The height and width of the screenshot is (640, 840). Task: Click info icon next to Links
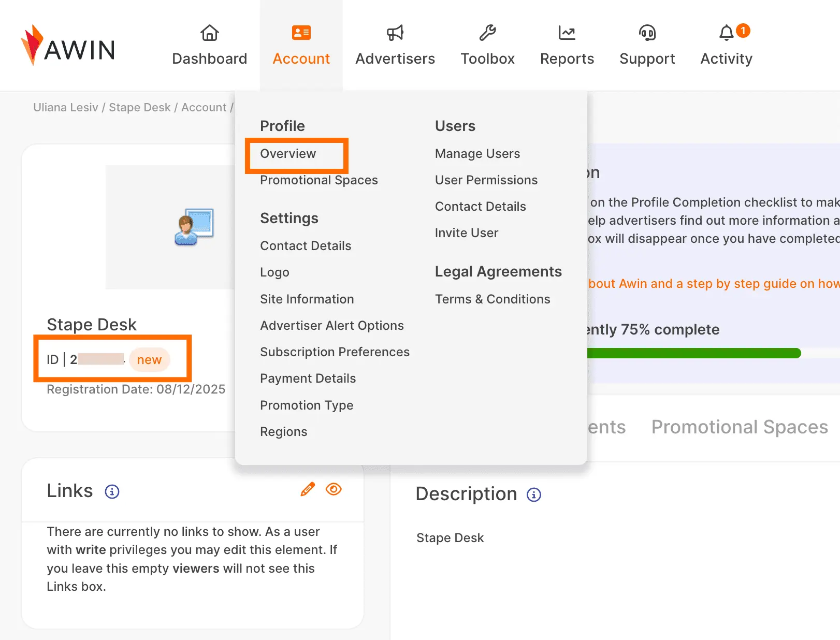click(112, 491)
